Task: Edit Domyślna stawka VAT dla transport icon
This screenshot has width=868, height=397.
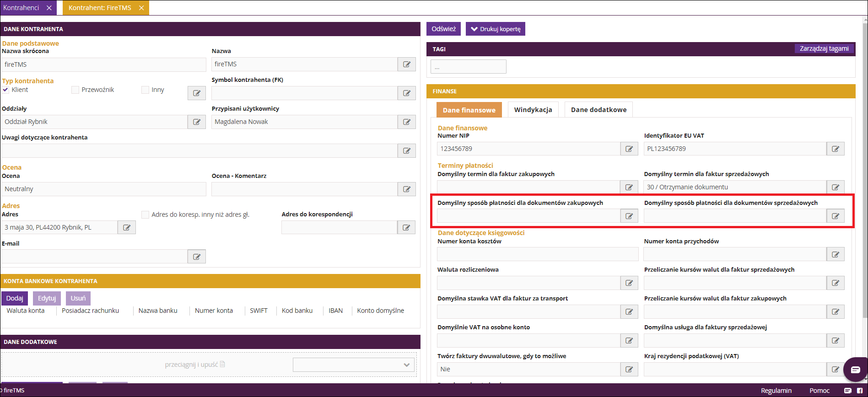Action: click(x=629, y=312)
